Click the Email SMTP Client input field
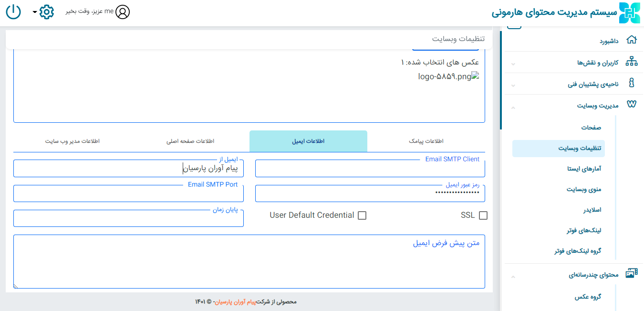 pos(370,169)
